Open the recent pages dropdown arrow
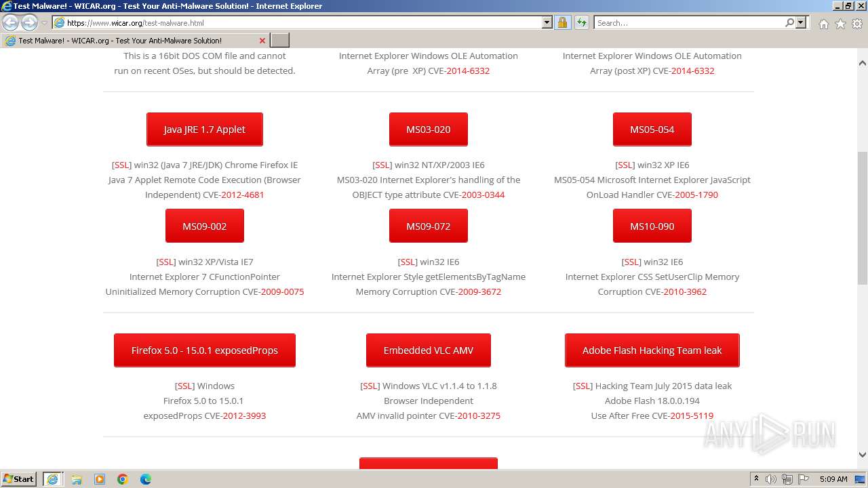The image size is (868, 488). [x=44, y=23]
